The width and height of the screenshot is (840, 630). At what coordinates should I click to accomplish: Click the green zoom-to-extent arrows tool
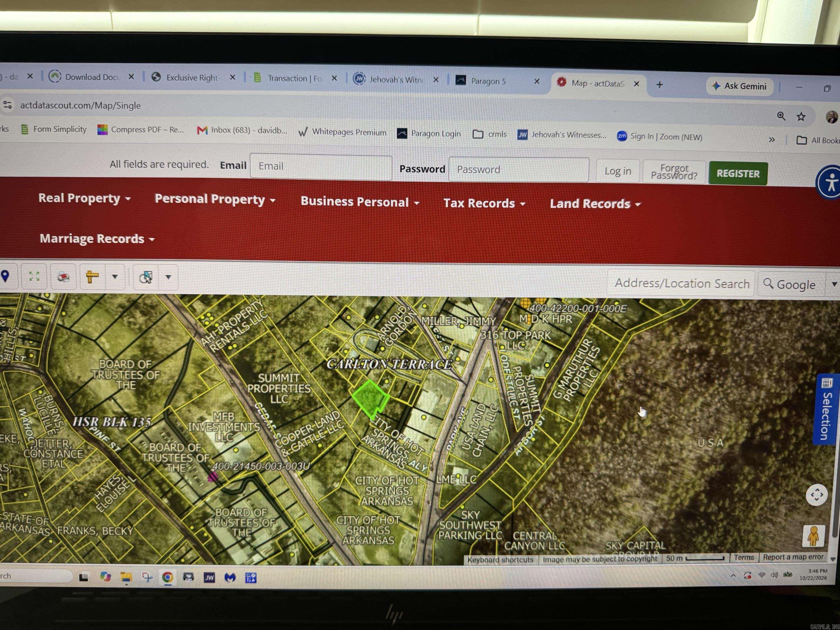34,276
